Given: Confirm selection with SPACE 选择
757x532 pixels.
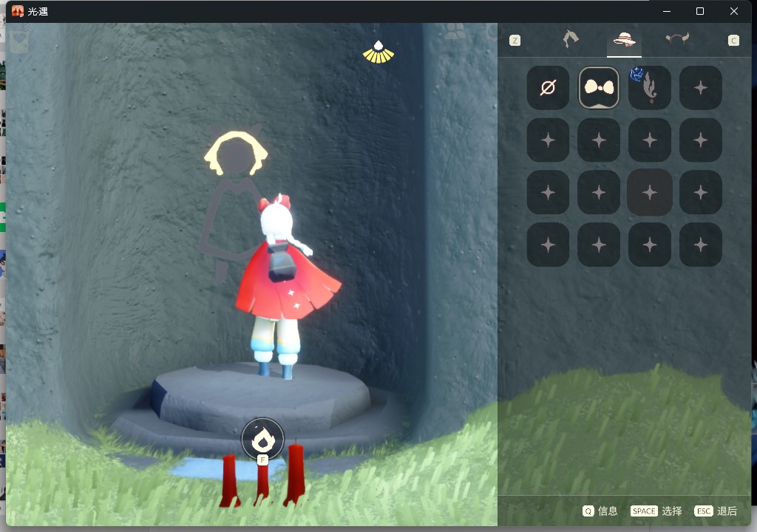Looking at the screenshot, I should (x=656, y=511).
